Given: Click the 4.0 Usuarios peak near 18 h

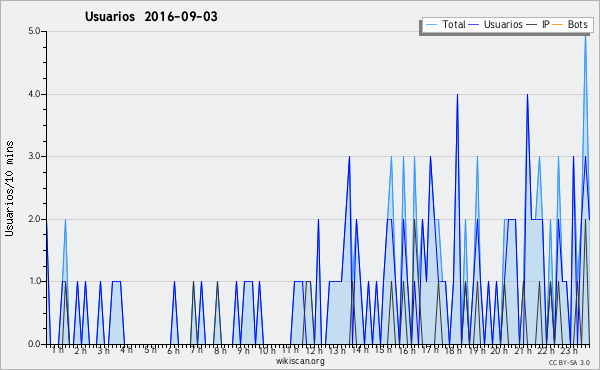Looking at the screenshot, I should [457, 96].
